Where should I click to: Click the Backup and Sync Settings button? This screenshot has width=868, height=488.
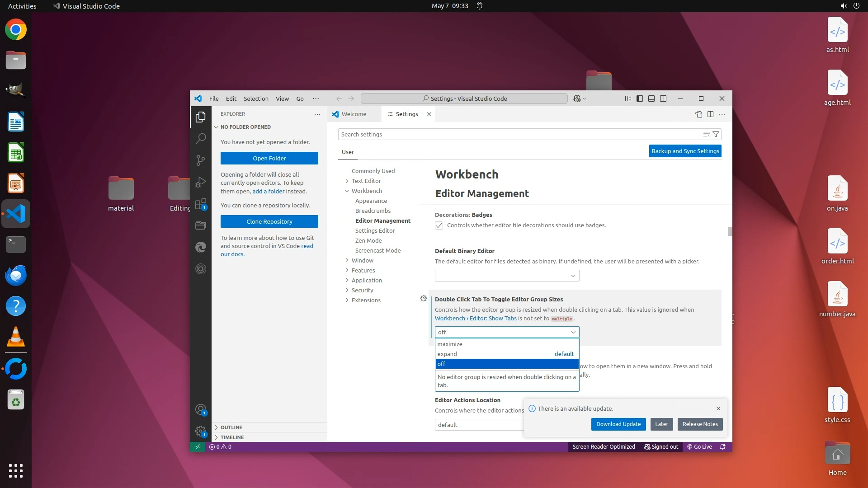(685, 151)
